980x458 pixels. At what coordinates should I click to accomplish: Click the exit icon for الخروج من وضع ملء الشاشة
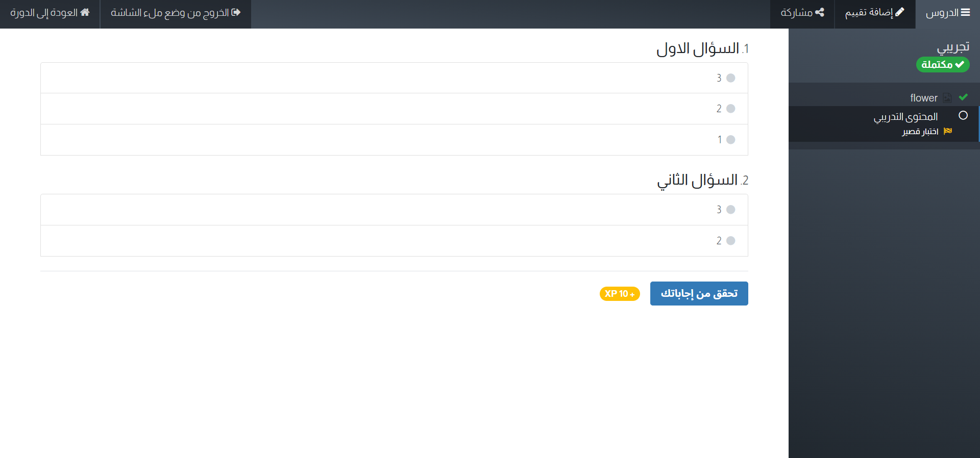[236, 12]
